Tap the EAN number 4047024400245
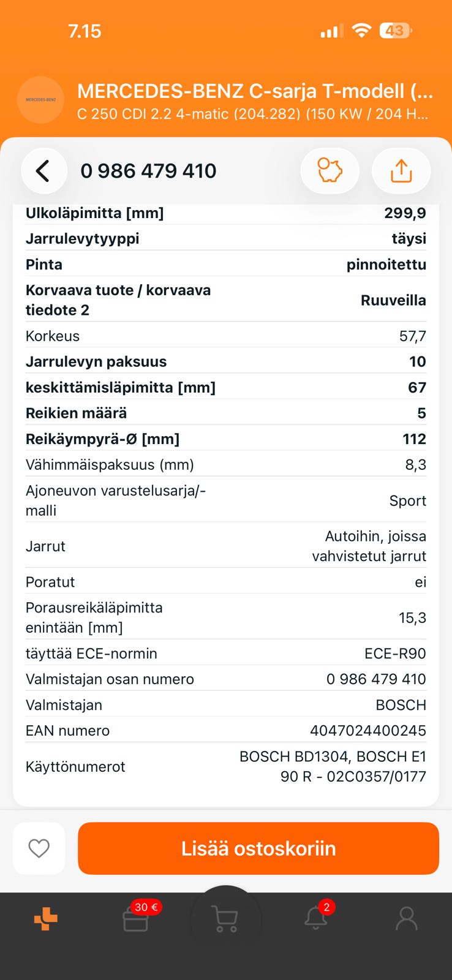This screenshot has width=452, height=980. pyautogui.click(x=367, y=731)
